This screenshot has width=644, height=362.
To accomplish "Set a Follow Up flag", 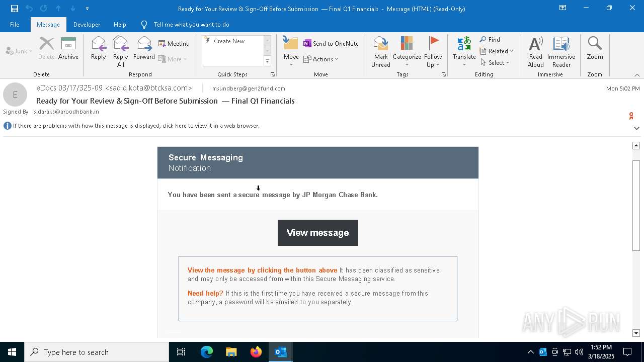I will (433, 52).
